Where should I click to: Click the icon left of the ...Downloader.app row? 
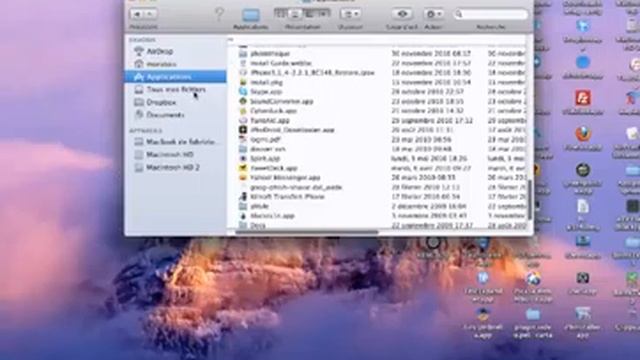coord(243,130)
